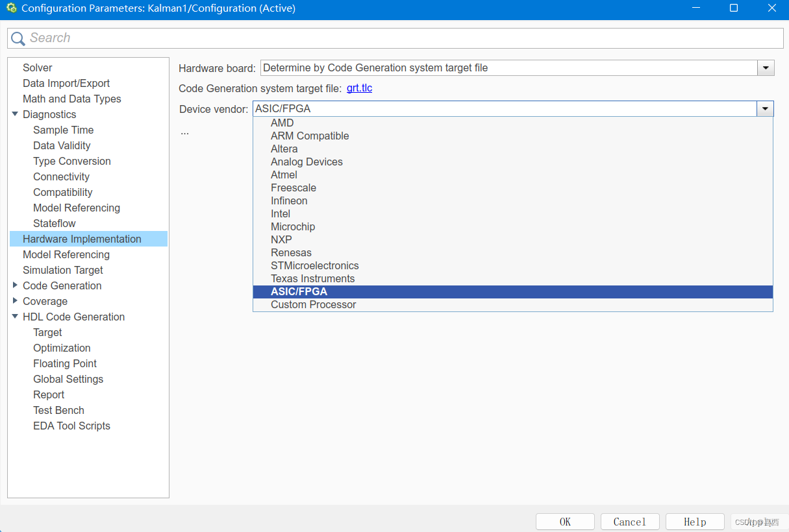The width and height of the screenshot is (789, 532).
Task: Click the Simulink gear title icon
Action: click(11, 8)
